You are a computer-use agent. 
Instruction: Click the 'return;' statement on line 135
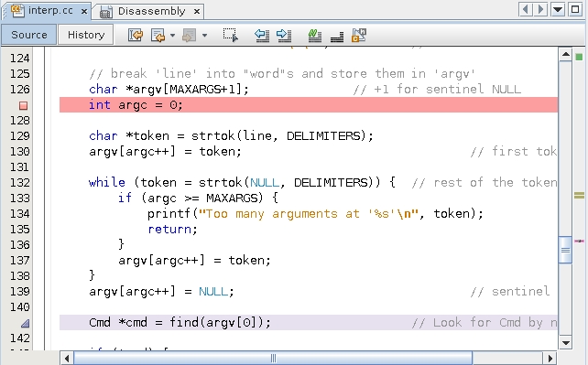[172, 229]
